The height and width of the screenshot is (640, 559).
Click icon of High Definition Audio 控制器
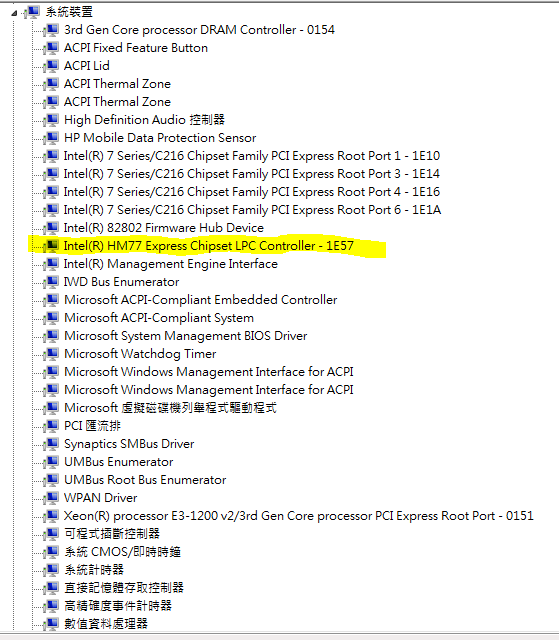point(51,120)
